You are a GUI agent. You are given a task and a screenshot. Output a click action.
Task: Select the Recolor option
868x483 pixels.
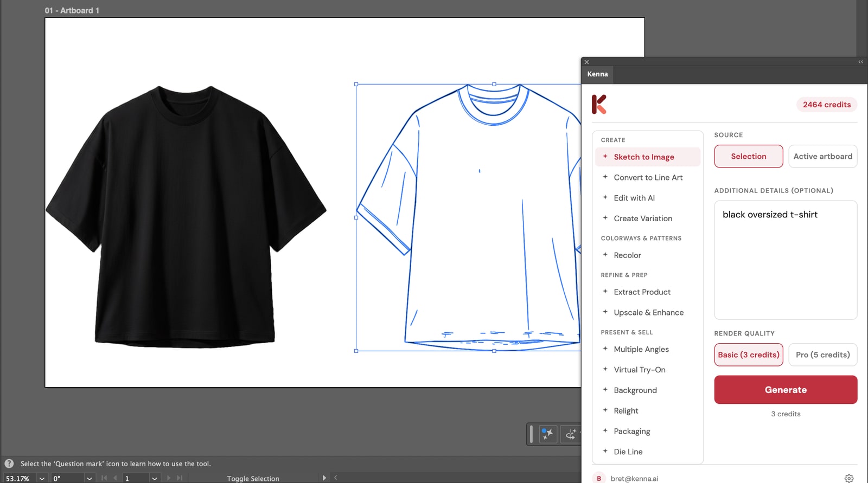tap(648, 255)
